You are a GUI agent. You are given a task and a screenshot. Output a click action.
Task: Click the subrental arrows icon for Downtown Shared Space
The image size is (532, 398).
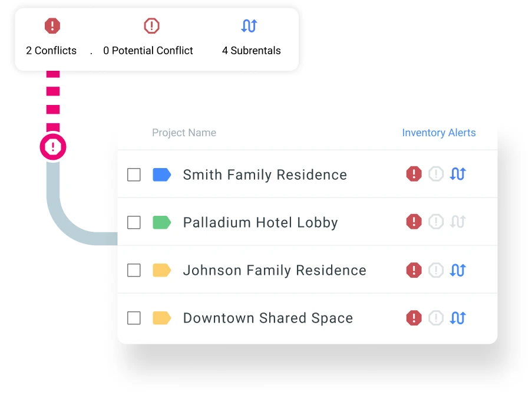pyautogui.click(x=458, y=318)
